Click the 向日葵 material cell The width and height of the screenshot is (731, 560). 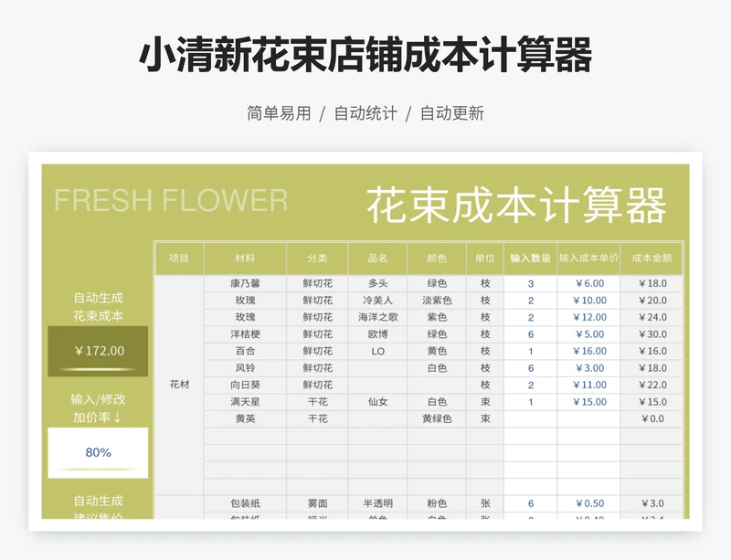point(245,386)
